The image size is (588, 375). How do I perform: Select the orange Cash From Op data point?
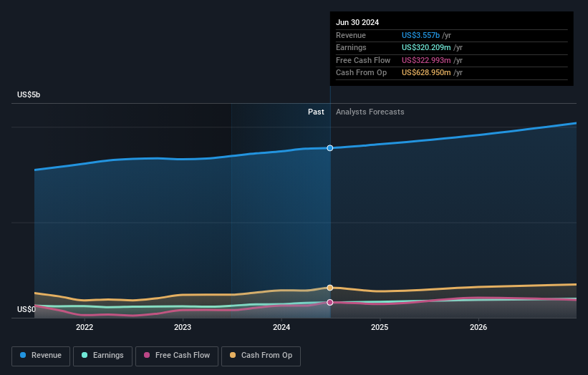[x=330, y=288]
